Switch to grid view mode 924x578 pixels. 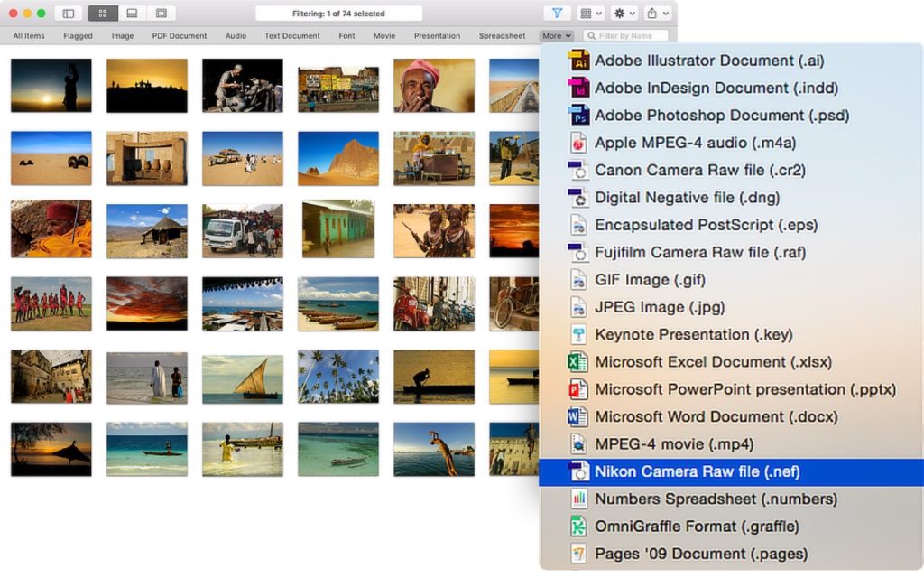(x=102, y=14)
